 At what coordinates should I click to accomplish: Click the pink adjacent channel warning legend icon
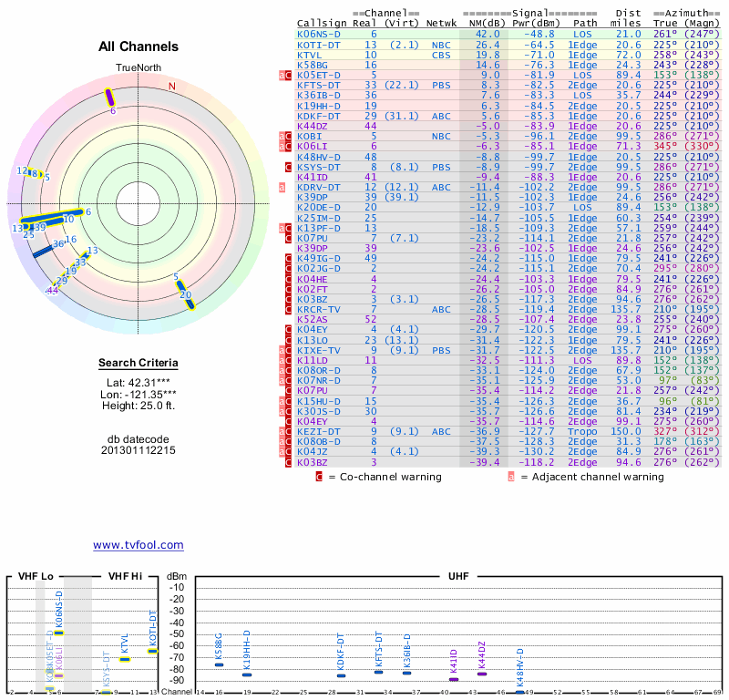(511, 476)
